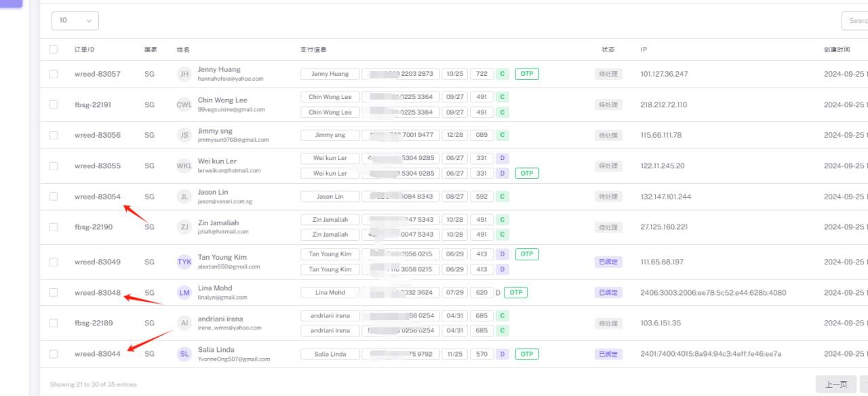The height and width of the screenshot is (396, 868).
Task: Click the 已绑定 status tag for wreed-83049
Action: (608, 262)
